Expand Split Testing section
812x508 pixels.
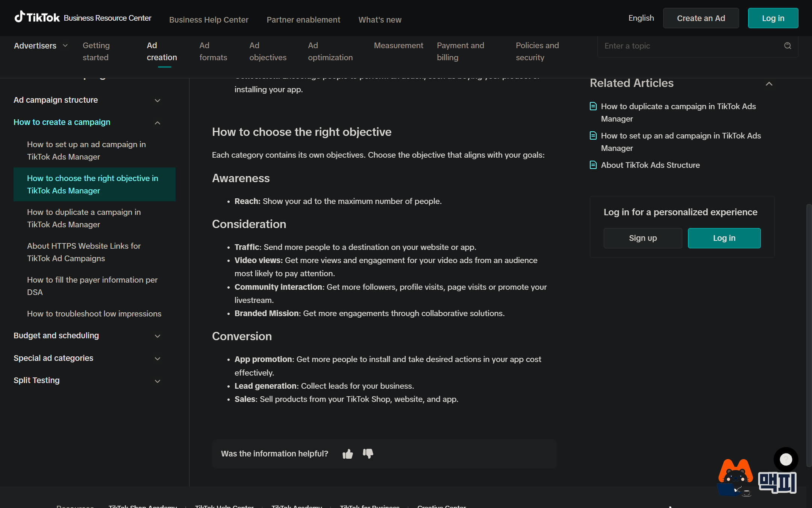(x=158, y=381)
